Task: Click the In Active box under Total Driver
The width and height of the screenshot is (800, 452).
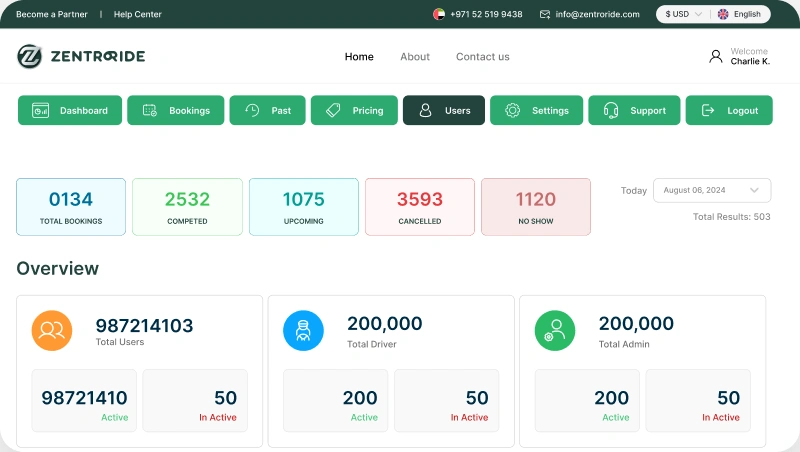Action: click(x=446, y=400)
